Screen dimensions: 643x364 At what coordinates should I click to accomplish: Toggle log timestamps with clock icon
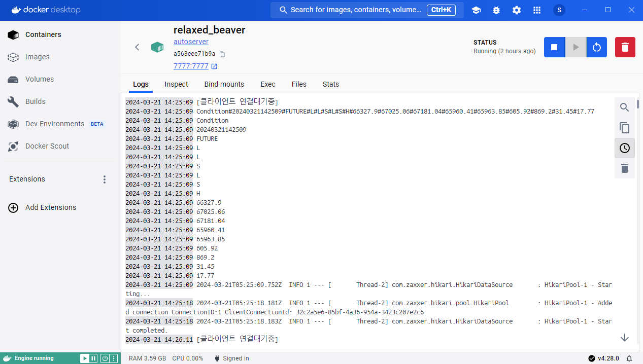click(624, 148)
